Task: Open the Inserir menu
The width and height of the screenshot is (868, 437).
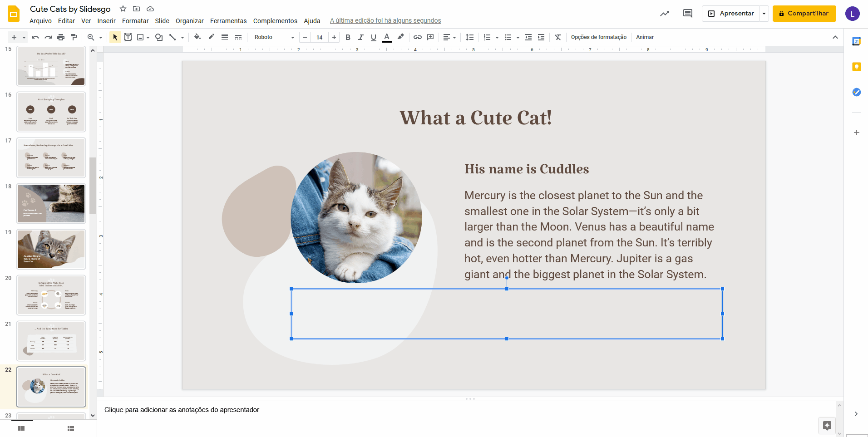Action: [106, 21]
